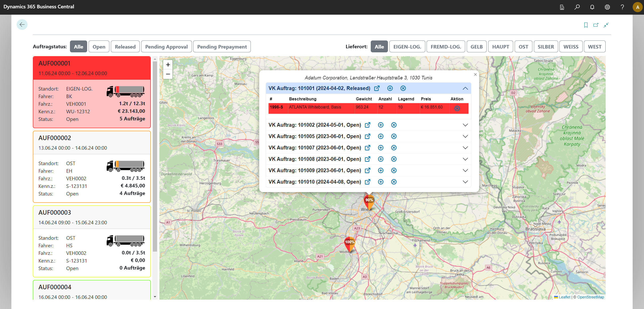This screenshot has width=644, height=309.
Task: Open the search magnifier in top bar
Action: click(x=577, y=7)
